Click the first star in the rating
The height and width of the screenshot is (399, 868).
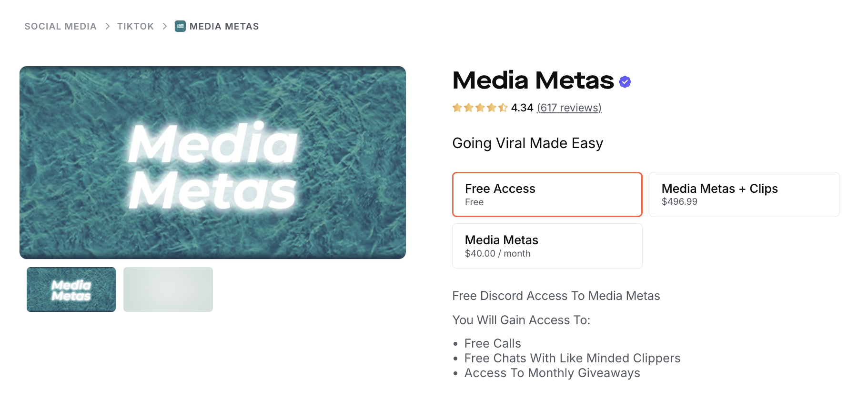[456, 108]
